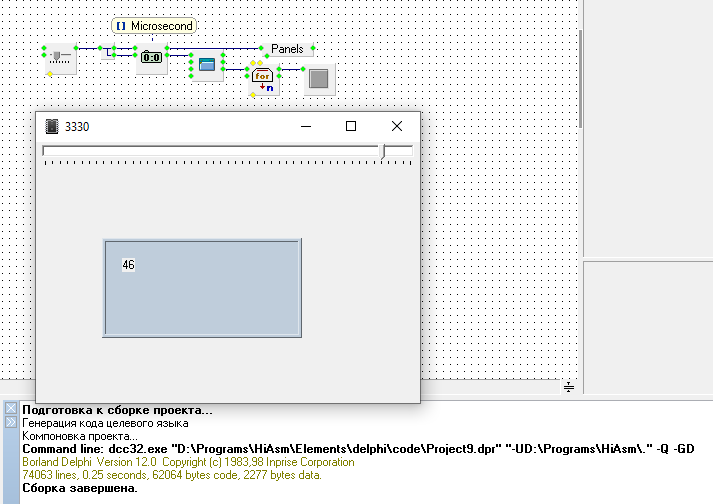Click the splitter handle above the output panel
713x504 pixels.
click(568, 386)
